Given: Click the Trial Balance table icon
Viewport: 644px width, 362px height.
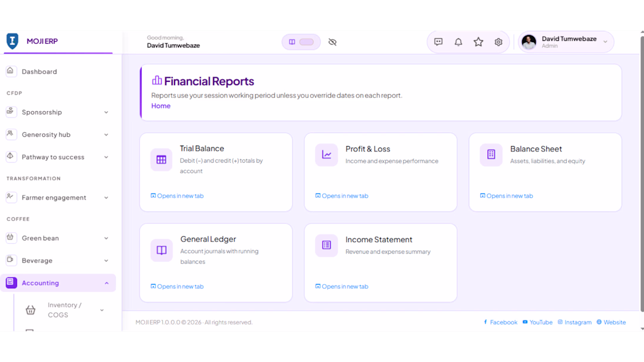Looking at the screenshot, I should 162,160.
